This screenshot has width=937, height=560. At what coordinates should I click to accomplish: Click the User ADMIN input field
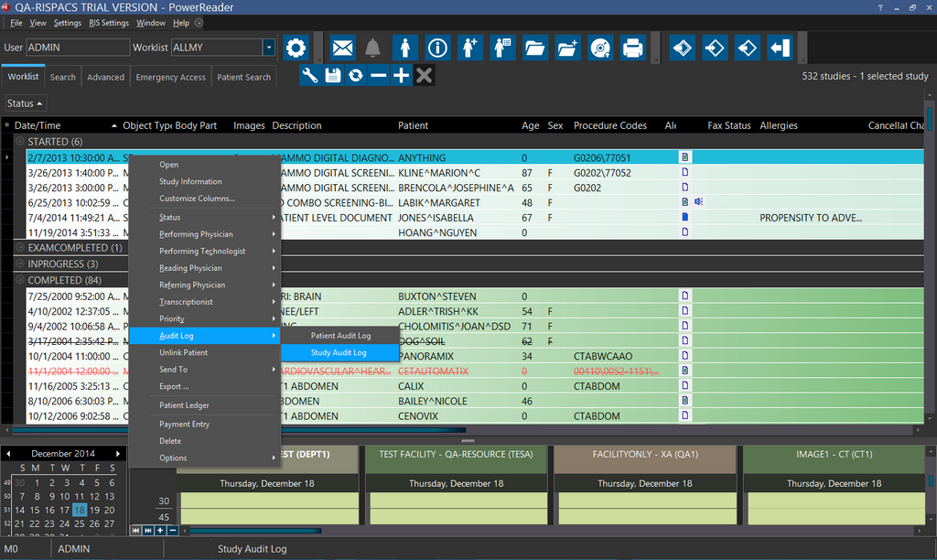point(77,48)
